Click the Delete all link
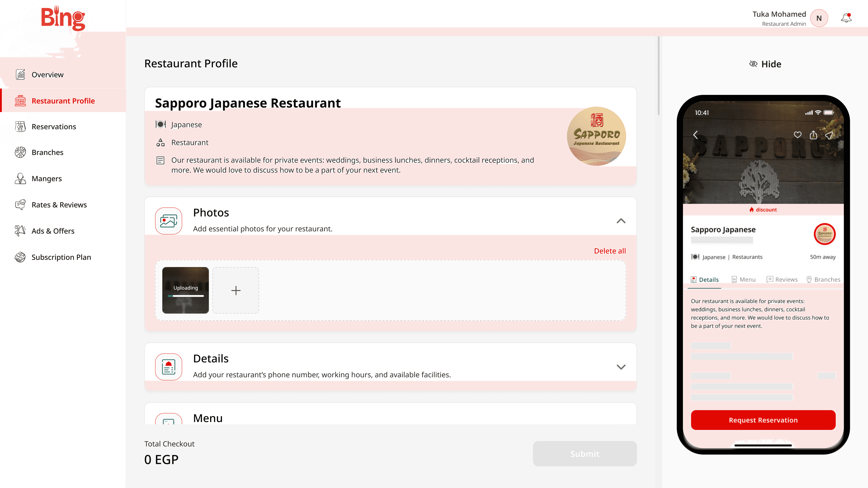Screen dimensions: 868x488 click(x=610, y=251)
